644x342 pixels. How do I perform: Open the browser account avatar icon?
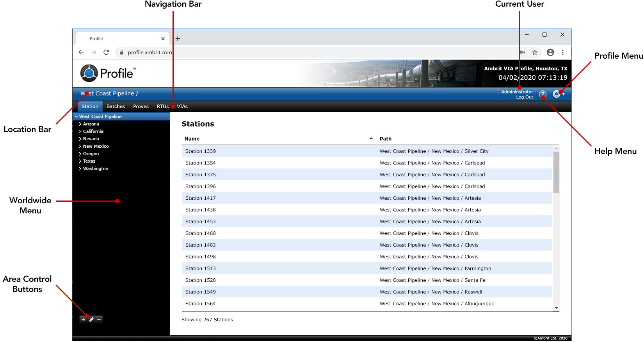550,52
